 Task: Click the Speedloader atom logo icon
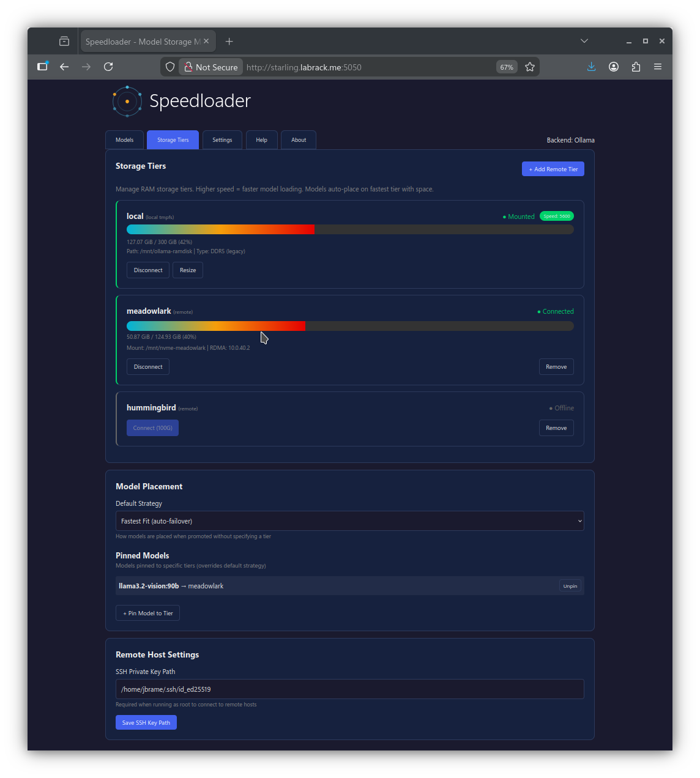coord(127,101)
